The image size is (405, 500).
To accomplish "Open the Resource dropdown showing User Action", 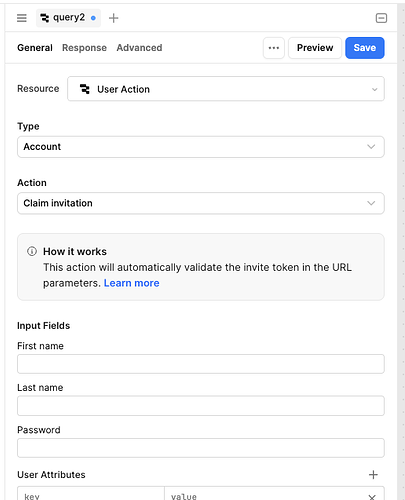I will [x=226, y=89].
